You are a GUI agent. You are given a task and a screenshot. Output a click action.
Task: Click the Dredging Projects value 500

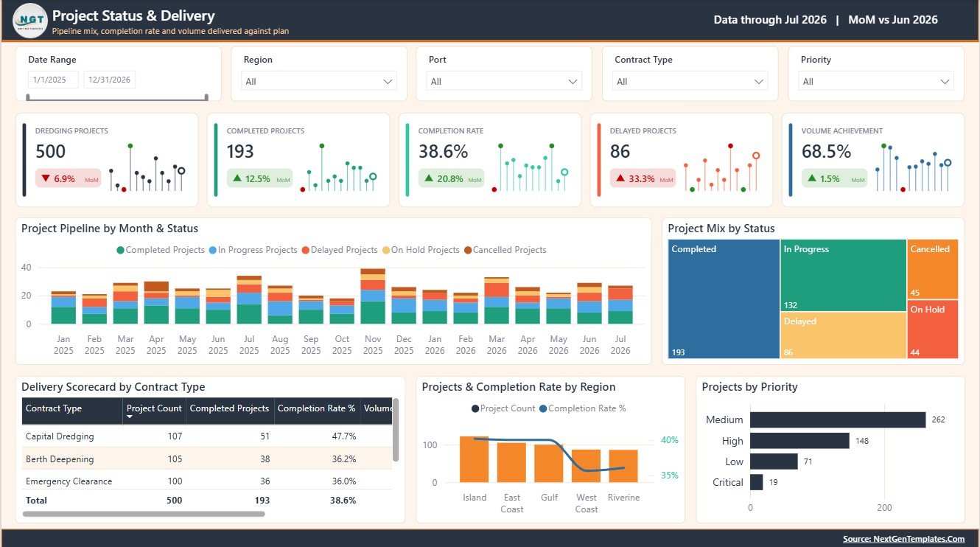coord(51,151)
